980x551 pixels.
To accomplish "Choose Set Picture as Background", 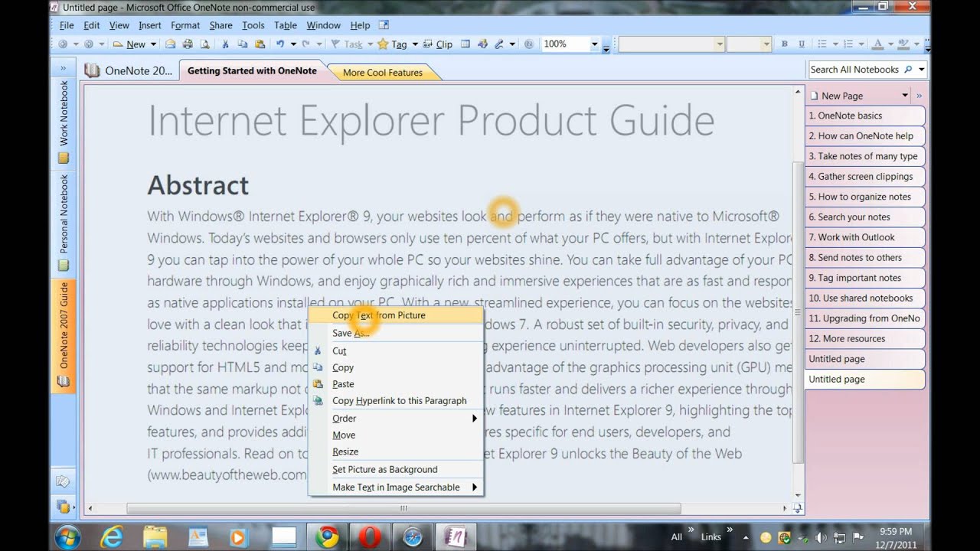I will tap(396, 470).
